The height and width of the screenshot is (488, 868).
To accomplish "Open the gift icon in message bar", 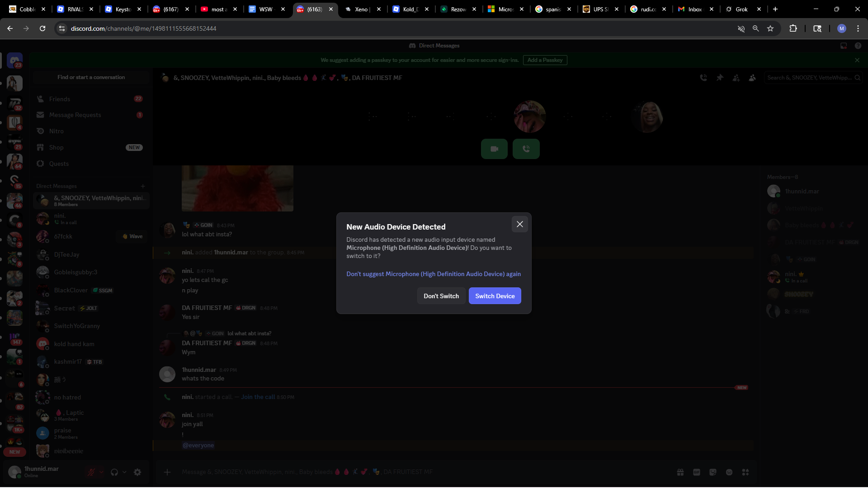I will [x=680, y=472].
